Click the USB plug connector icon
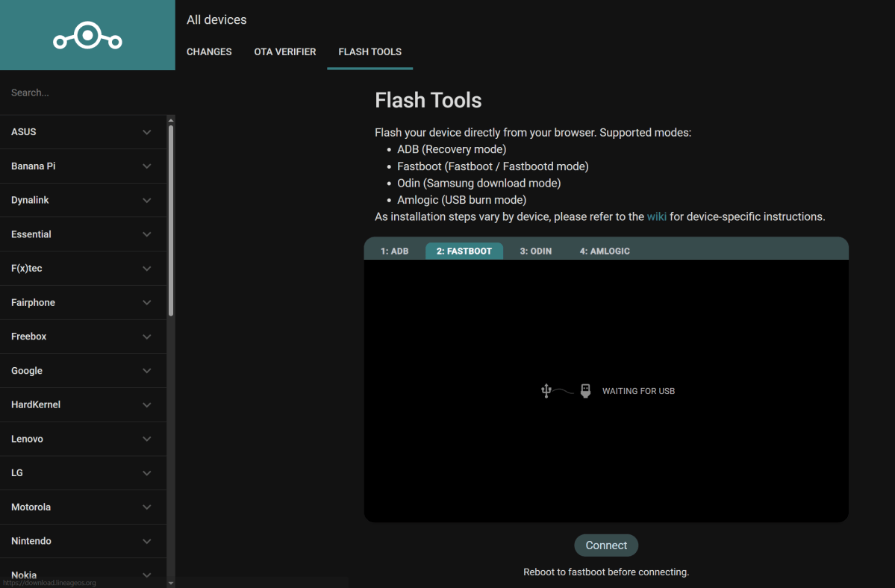Viewport: 895px width, 588px height. [585, 391]
